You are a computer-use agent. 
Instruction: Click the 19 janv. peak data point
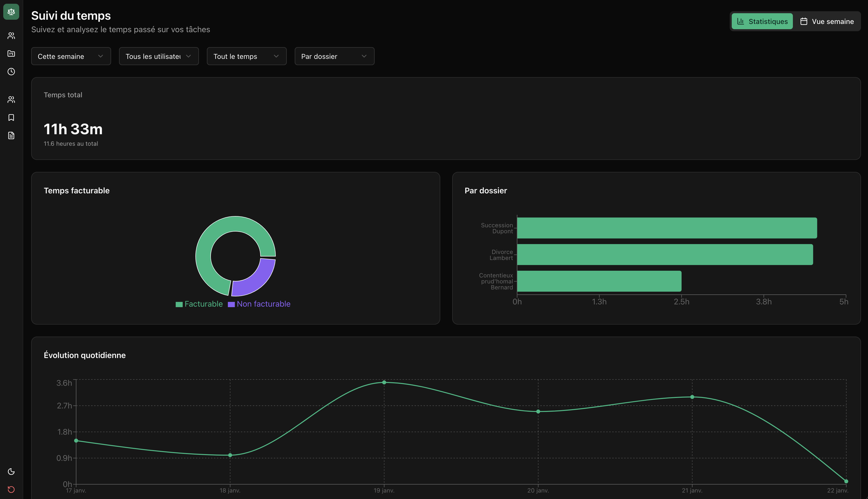[384, 382]
